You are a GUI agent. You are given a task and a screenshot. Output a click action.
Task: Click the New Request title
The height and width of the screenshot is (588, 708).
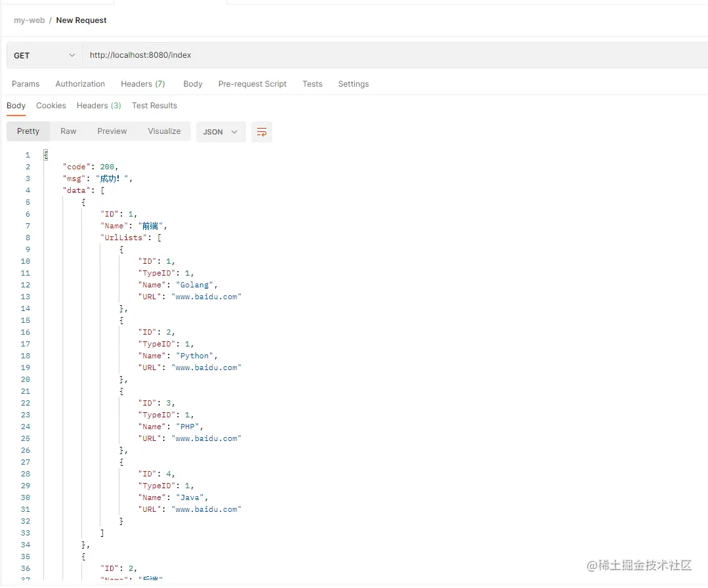pyautogui.click(x=81, y=20)
